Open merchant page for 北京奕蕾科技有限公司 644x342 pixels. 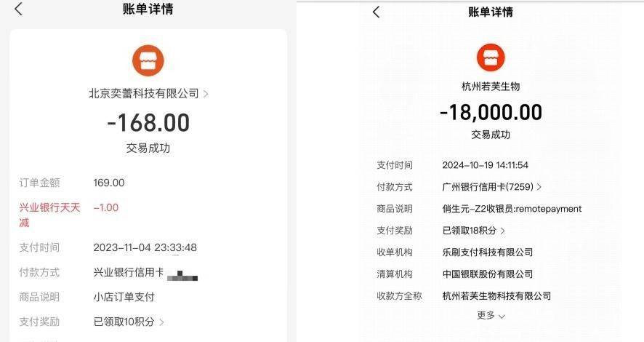144,94
